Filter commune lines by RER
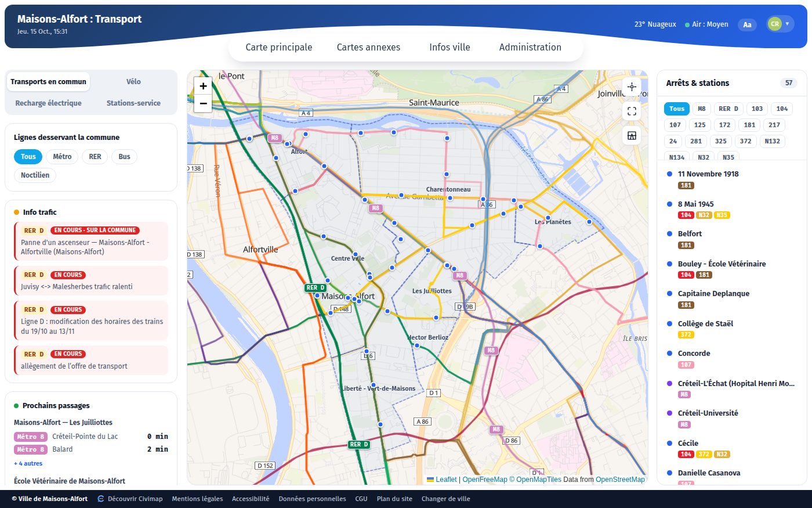The image size is (812, 508). pyautogui.click(x=95, y=157)
